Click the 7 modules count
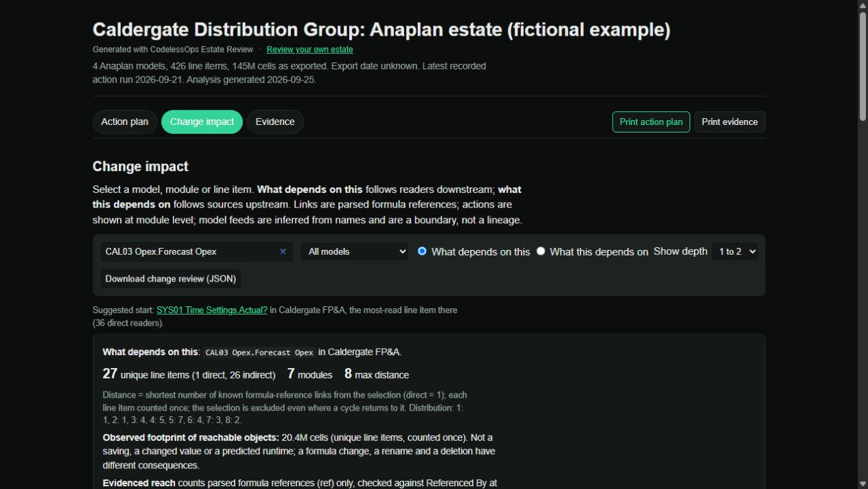This screenshot has width=868, height=489. 309,374
